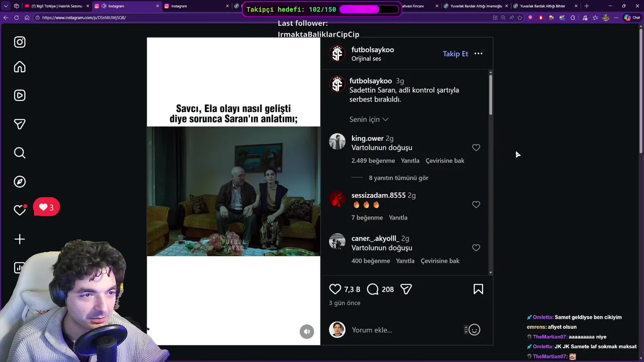644x362 pixels.
Task: Click the 'Yorum ekle...' comment field
Action: [x=407, y=330]
